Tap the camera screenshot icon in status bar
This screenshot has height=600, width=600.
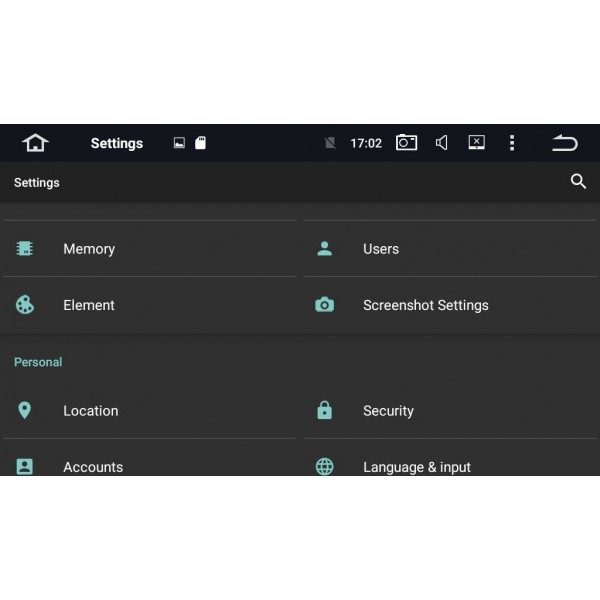tap(406, 143)
